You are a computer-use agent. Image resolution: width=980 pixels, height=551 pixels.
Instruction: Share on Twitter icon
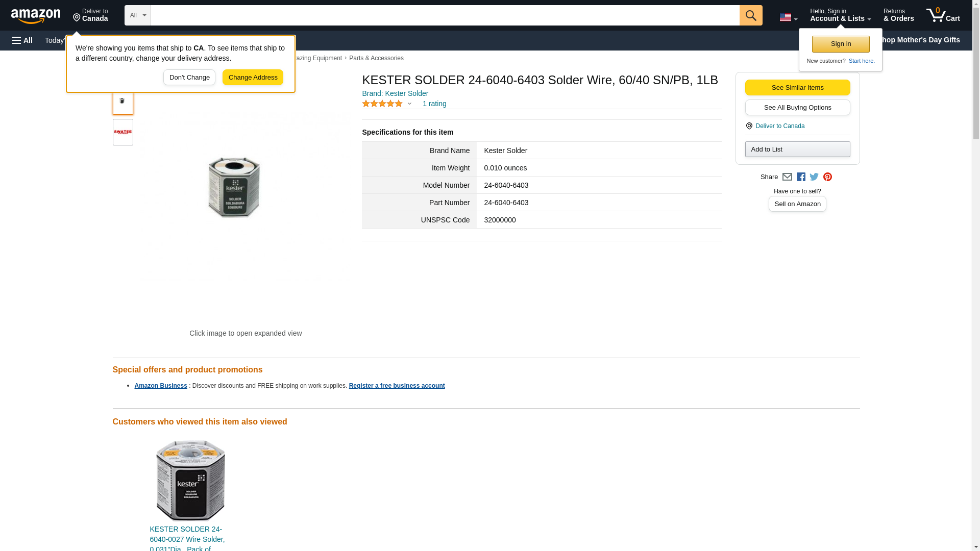814,177
